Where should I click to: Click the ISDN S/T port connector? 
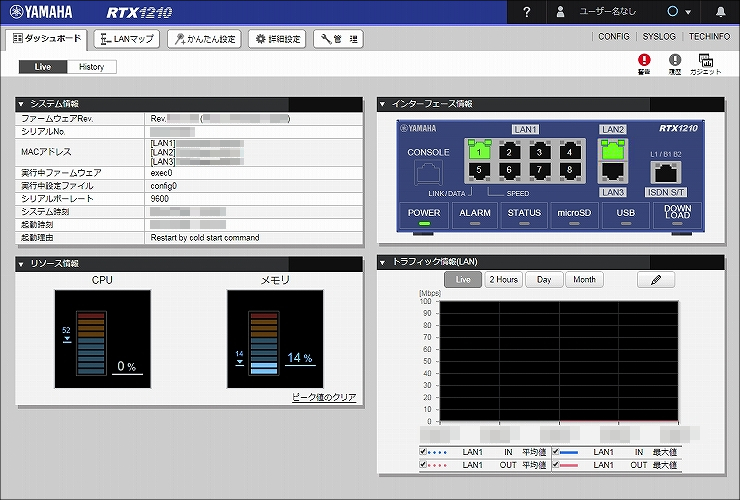(666, 172)
